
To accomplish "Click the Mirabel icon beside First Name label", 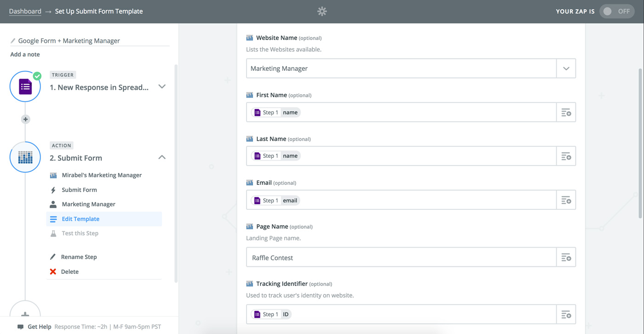I will click(x=249, y=95).
